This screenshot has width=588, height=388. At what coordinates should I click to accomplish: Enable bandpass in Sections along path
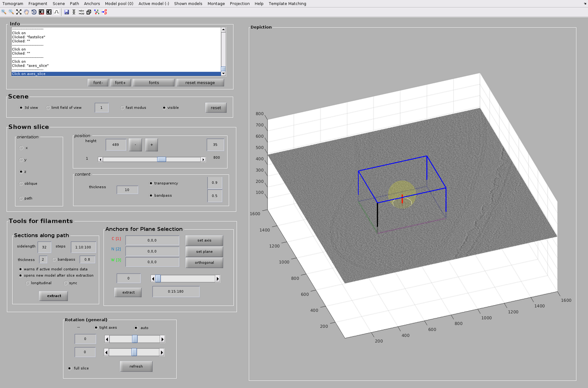click(x=54, y=259)
